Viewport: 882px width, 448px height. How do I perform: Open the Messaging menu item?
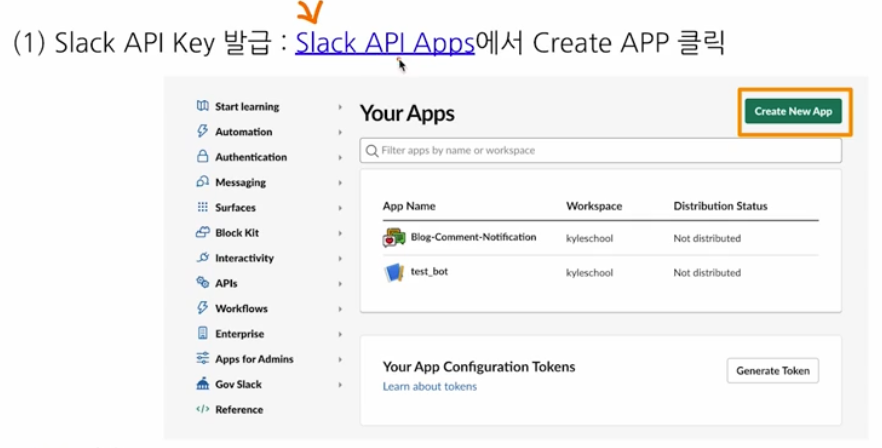240,182
